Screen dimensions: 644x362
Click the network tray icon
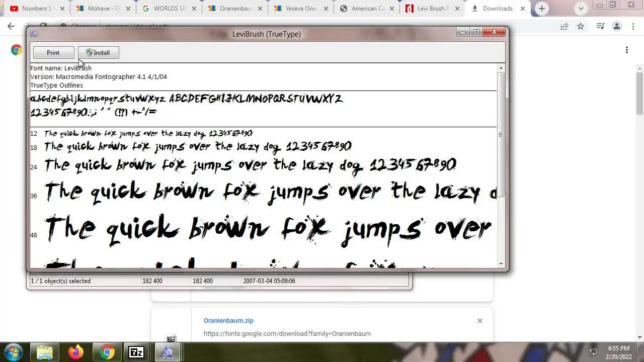point(593,352)
